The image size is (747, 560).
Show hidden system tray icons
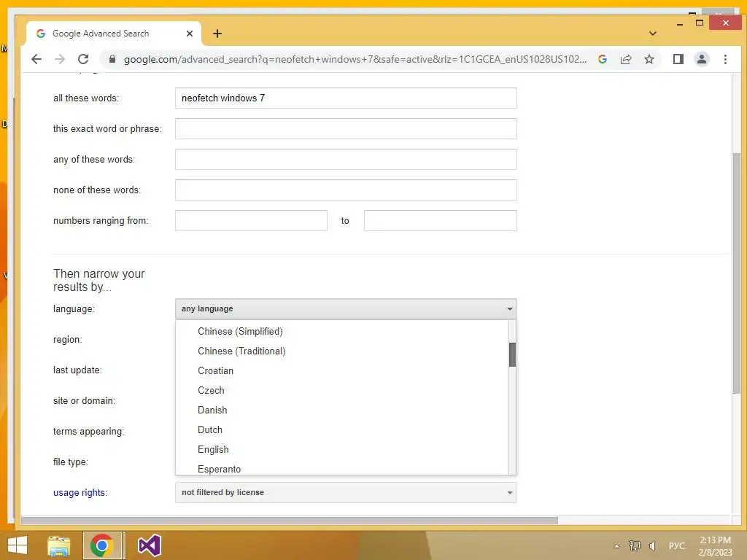616,546
